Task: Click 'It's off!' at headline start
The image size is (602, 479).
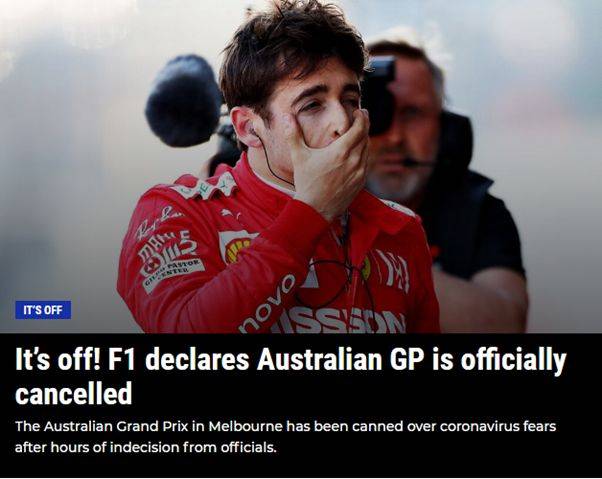Action: coord(58,360)
